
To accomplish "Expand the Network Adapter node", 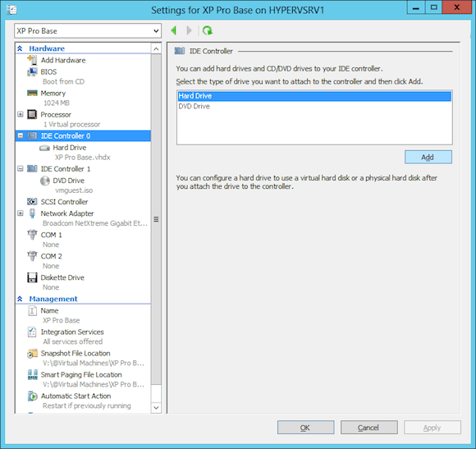I will [21, 213].
